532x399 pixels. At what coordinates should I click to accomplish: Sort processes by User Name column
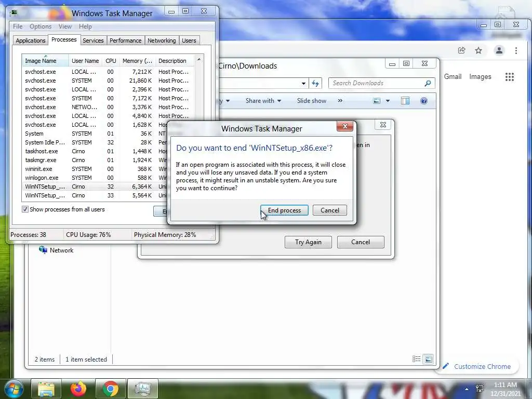point(85,61)
